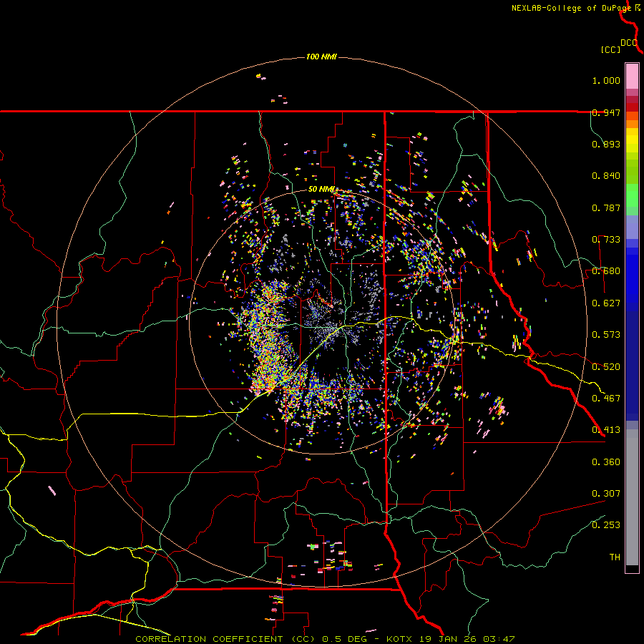Click the 100 NMI range ring label
The height and width of the screenshot is (644, 644).
click(321, 57)
